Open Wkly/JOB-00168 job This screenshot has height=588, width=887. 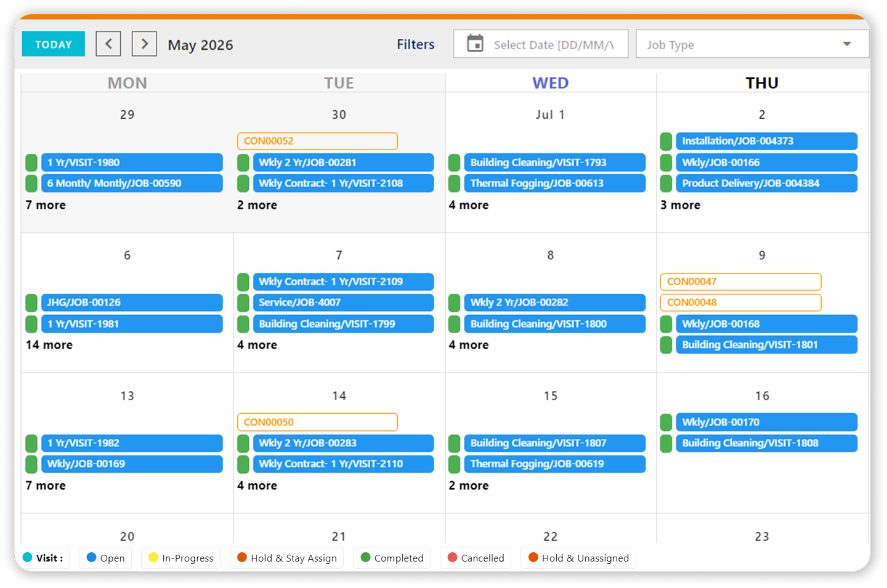(x=767, y=324)
